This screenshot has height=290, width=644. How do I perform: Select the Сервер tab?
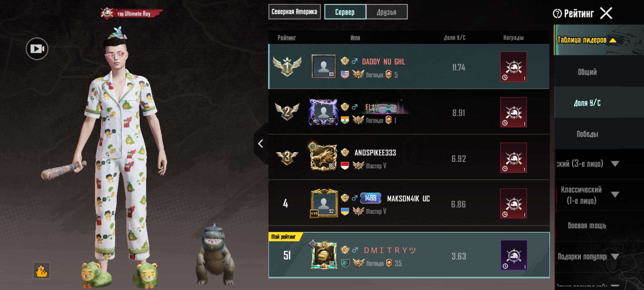coord(345,12)
